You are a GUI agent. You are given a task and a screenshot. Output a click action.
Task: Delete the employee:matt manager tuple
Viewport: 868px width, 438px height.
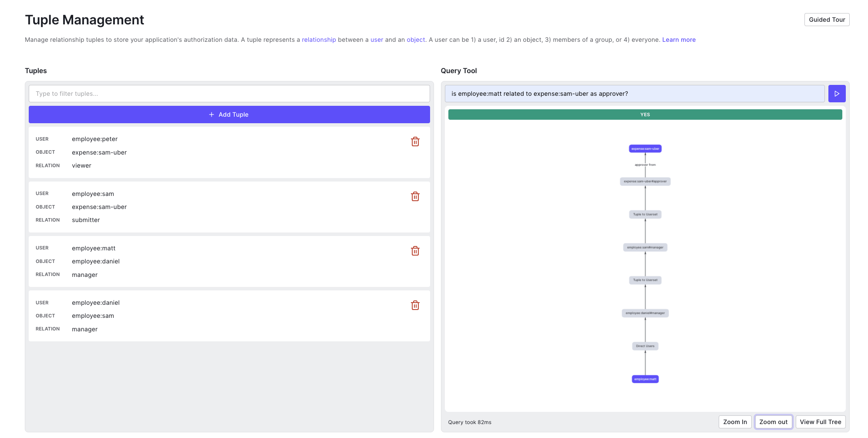coord(415,251)
